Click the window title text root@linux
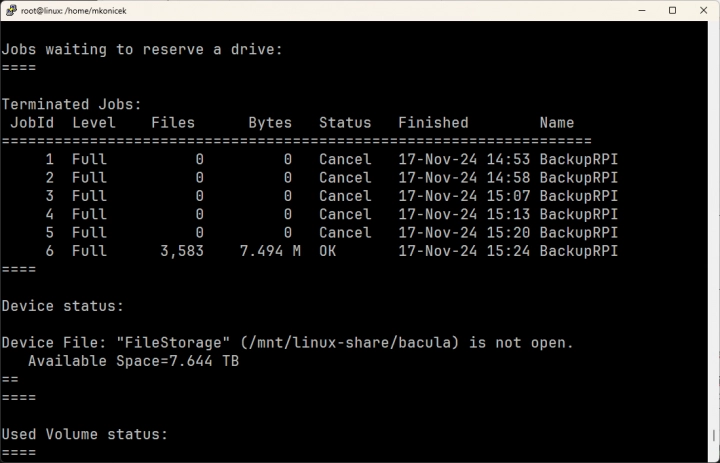The height and width of the screenshot is (463, 720). 42,11
